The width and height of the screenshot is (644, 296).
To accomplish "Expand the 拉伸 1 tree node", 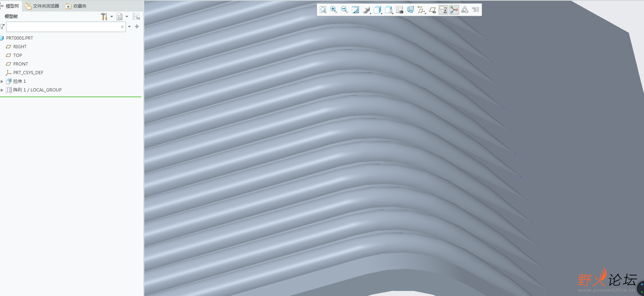I will pyautogui.click(x=2, y=81).
